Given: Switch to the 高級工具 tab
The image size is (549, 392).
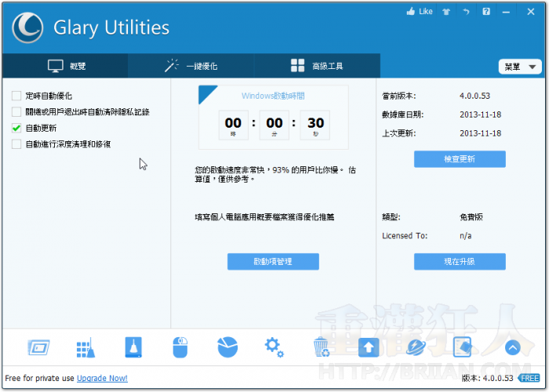Looking at the screenshot, I should pyautogui.click(x=317, y=66).
